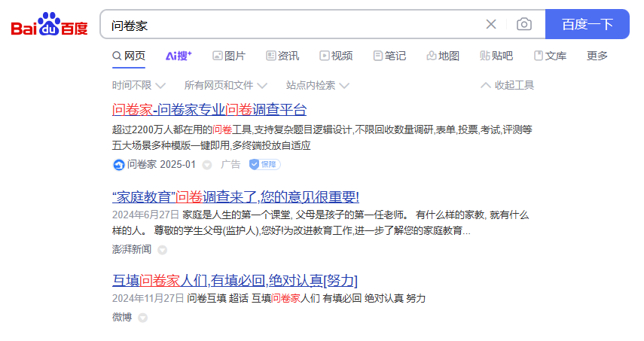Open the 地图 tab
Image resolution: width=644 pixels, height=341 pixels.
coord(443,56)
